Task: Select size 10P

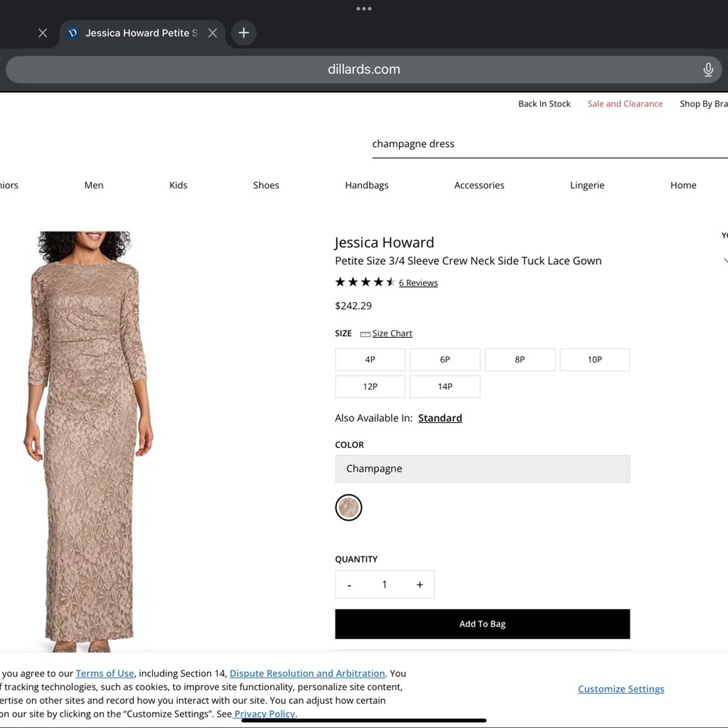Action: click(x=595, y=360)
